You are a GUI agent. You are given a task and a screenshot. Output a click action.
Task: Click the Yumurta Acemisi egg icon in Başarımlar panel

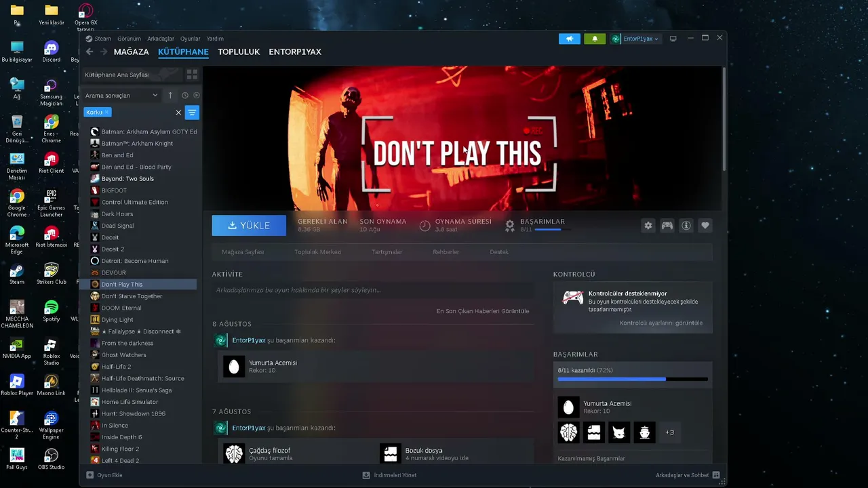point(568,407)
